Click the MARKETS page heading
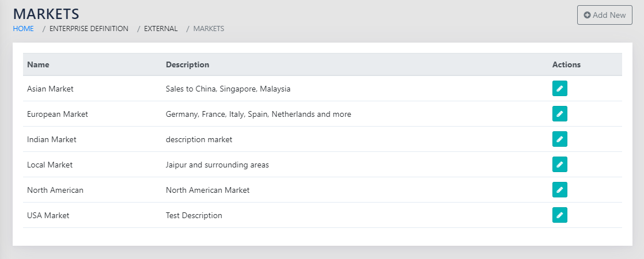This screenshot has height=259, width=644. pos(46,14)
